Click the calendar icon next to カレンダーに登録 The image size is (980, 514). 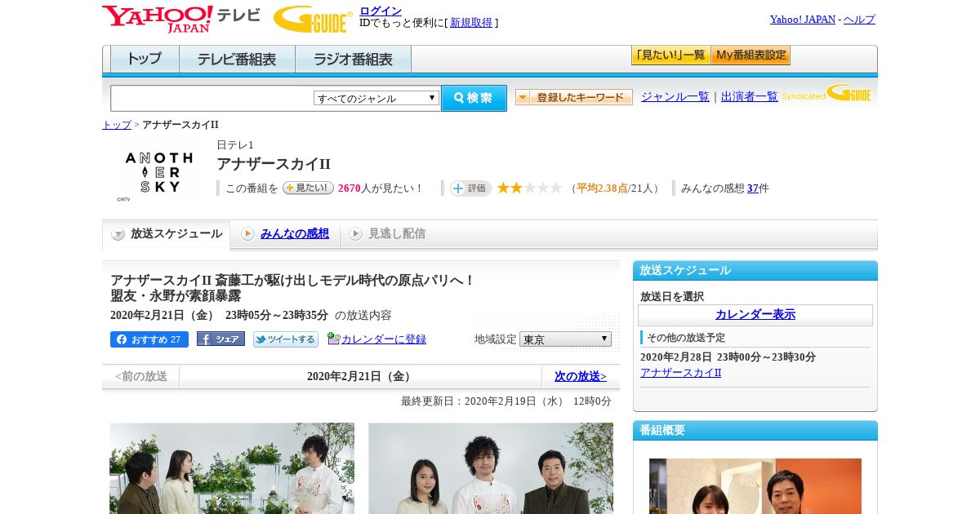(x=333, y=339)
